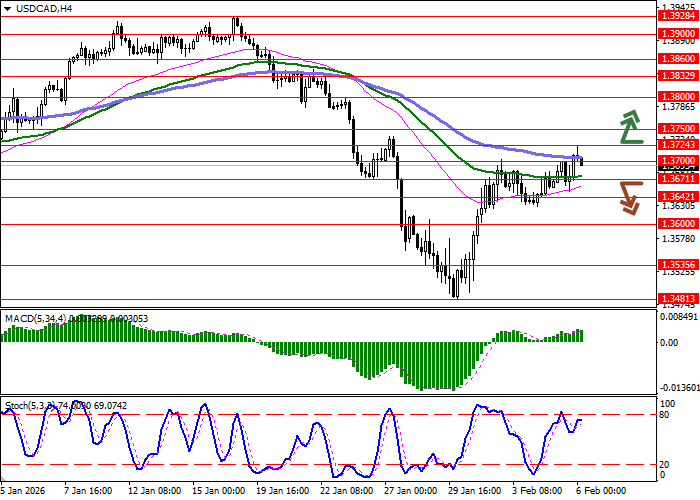The width and height of the screenshot is (700, 500).
Task: Click the 1.37500 red price level label
Action: pyautogui.click(x=678, y=129)
